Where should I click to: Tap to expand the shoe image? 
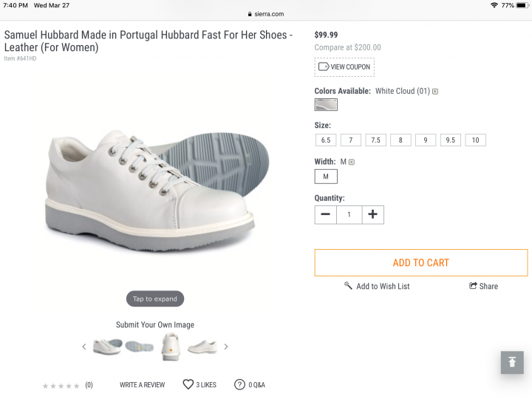pos(155,299)
